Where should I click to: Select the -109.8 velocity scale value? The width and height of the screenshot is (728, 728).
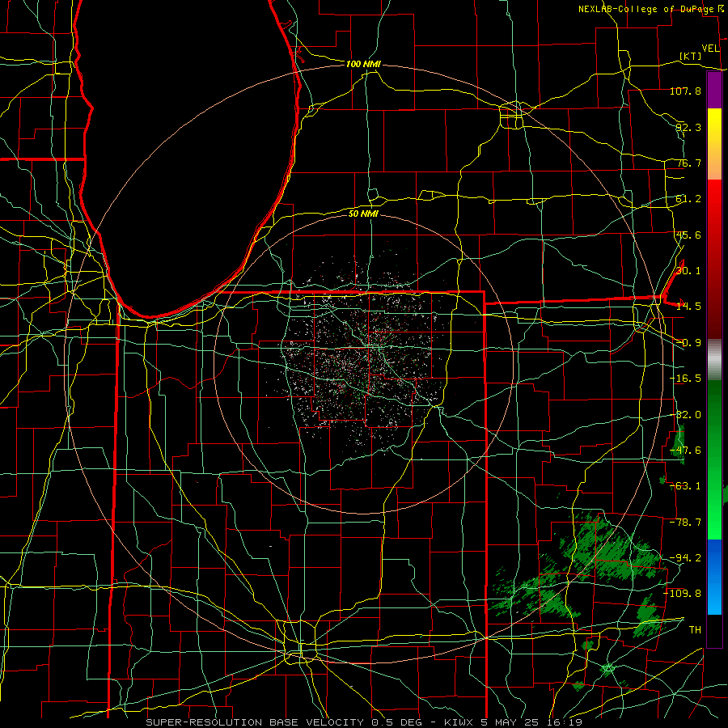click(683, 594)
